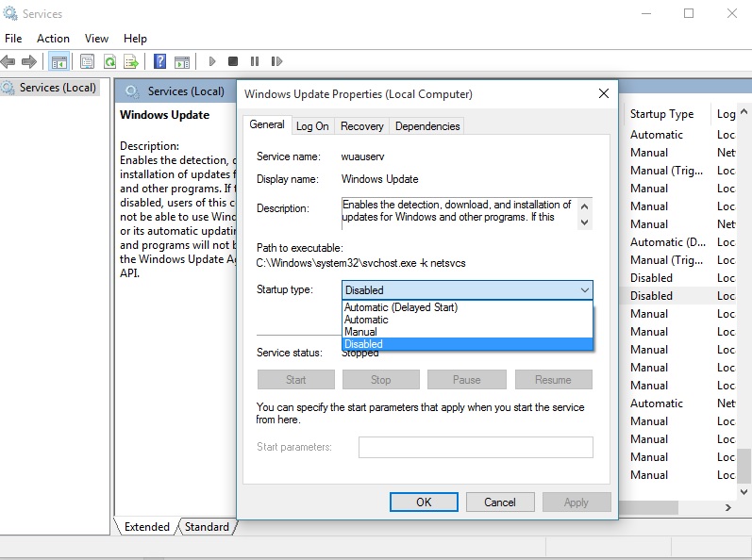The image size is (752, 560).
Task: Click the OK button in the dialog
Action: click(x=424, y=502)
